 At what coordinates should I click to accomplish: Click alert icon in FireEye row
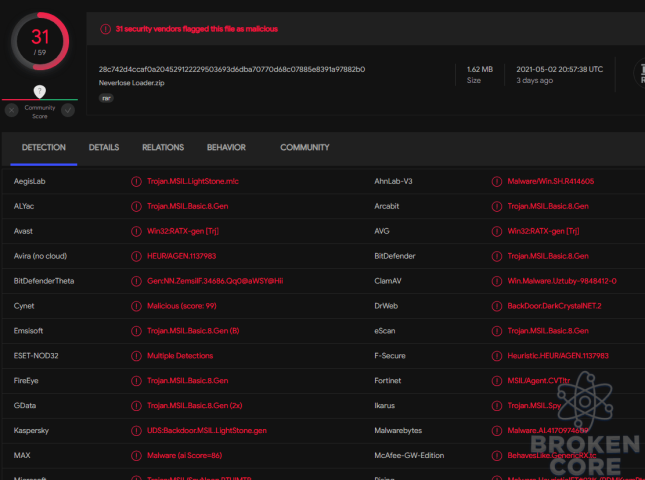pyautogui.click(x=136, y=381)
